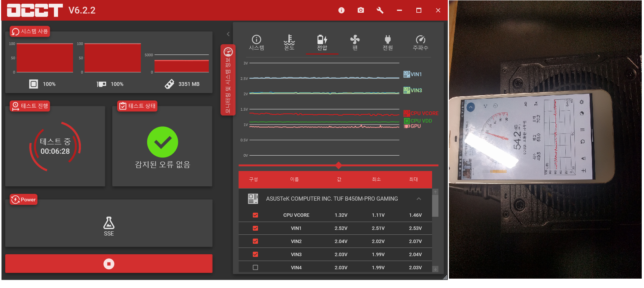Click the test status clipboard icon
This screenshot has width=644, height=288.
pos(123,106)
